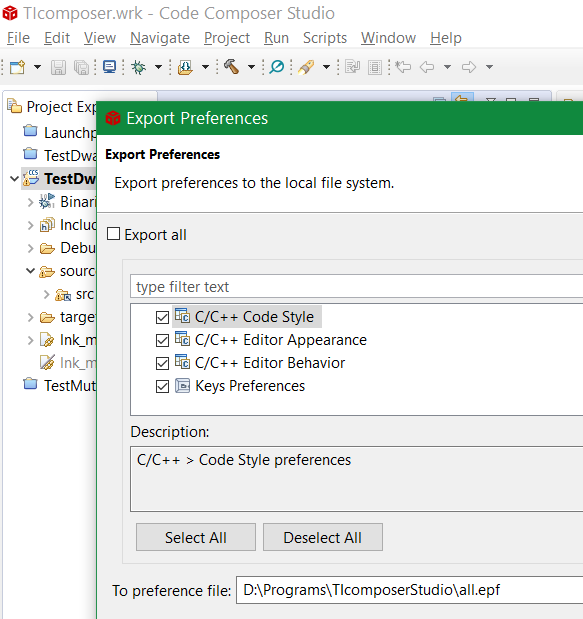
Task: Click the Search magnifier toolbar icon
Action: click(277, 67)
